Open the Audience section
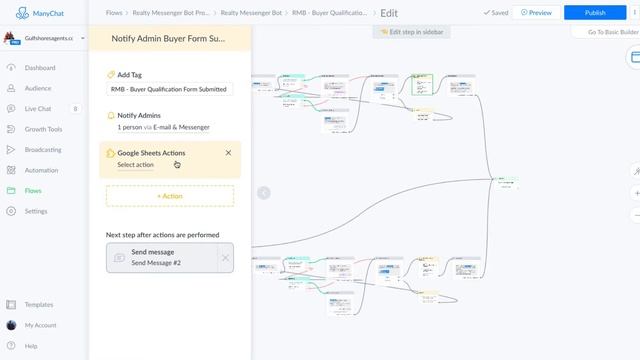The image size is (640, 360). (38, 88)
